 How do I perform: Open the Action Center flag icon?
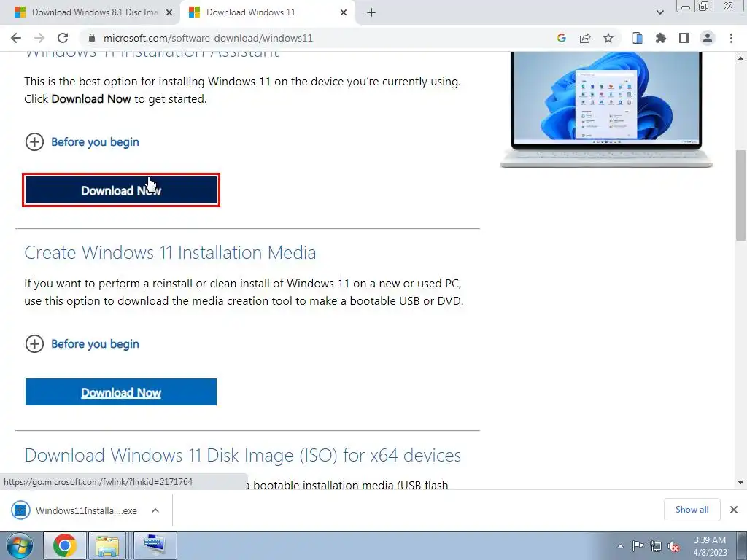(x=638, y=546)
